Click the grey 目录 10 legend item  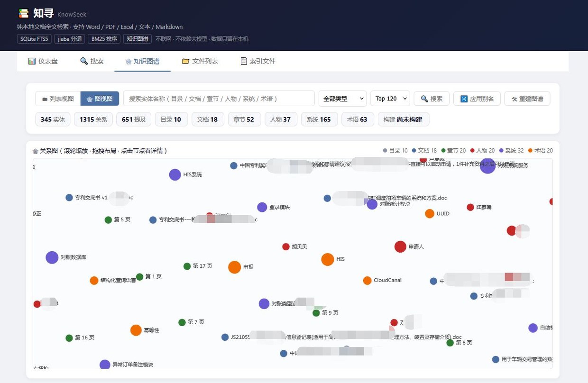(x=395, y=150)
